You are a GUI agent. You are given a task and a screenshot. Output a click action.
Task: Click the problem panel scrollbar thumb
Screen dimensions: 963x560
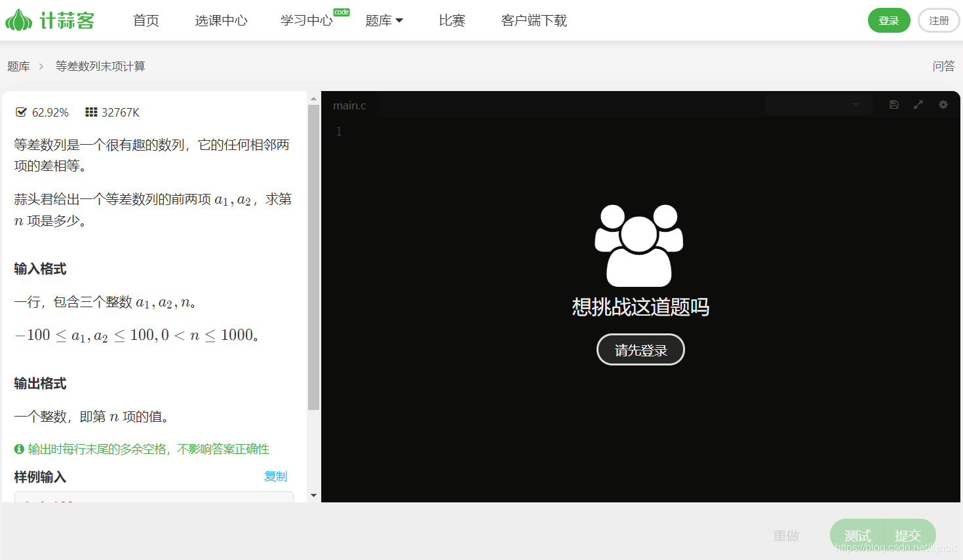pyautogui.click(x=313, y=257)
